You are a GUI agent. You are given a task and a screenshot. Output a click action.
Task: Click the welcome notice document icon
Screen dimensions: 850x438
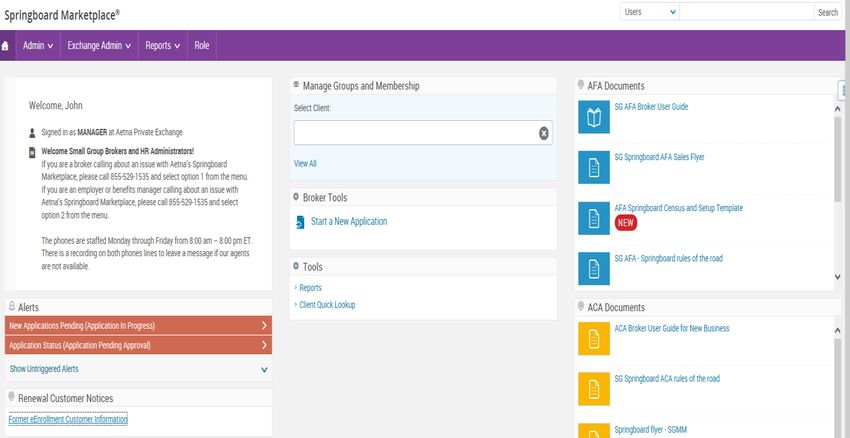[33, 152]
